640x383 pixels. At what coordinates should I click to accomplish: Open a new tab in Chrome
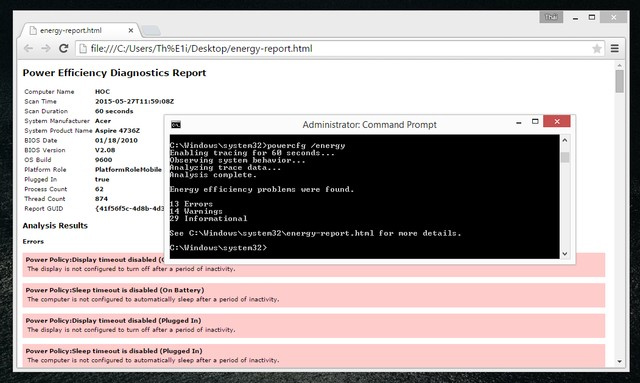pyautogui.click(x=151, y=30)
